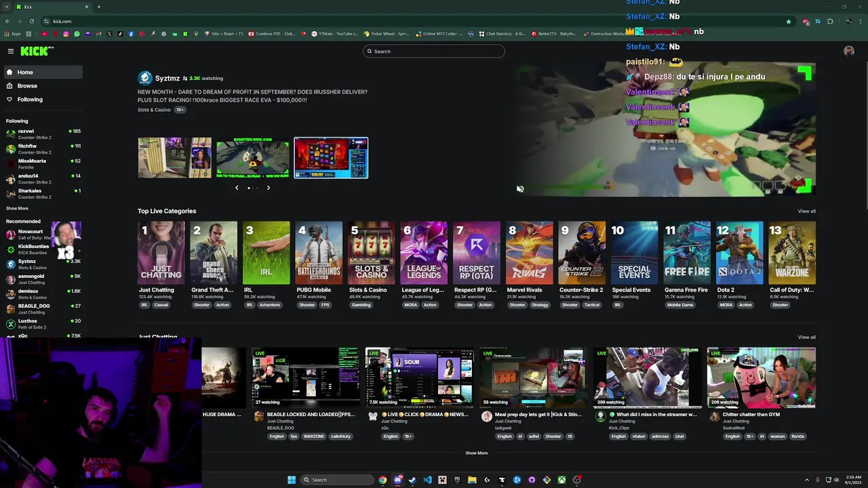Go back in browser history
This screenshot has height=488, width=868.
tap(7, 21)
